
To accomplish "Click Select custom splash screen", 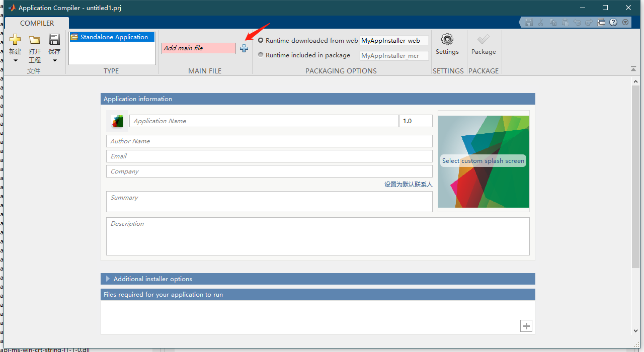I will (x=484, y=160).
